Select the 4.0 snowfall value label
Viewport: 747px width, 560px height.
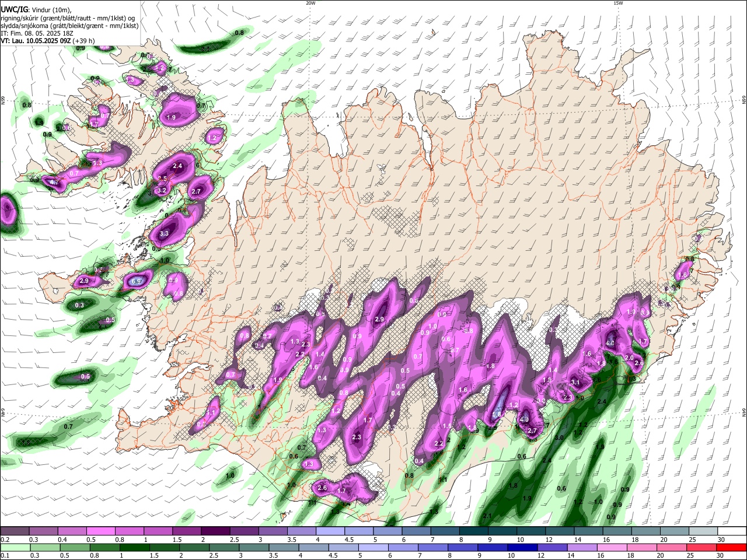(x=524, y=419)
